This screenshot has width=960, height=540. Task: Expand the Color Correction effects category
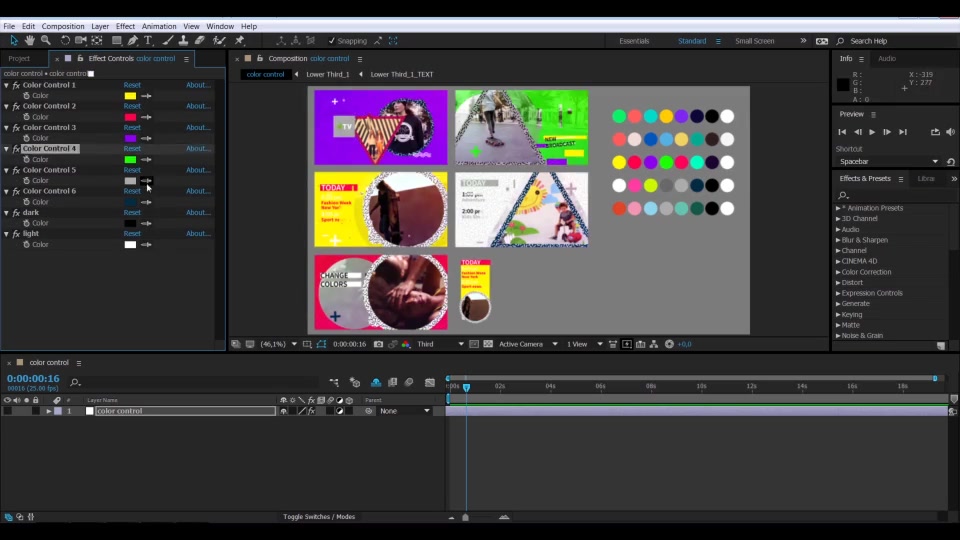[x=866, y=272]
